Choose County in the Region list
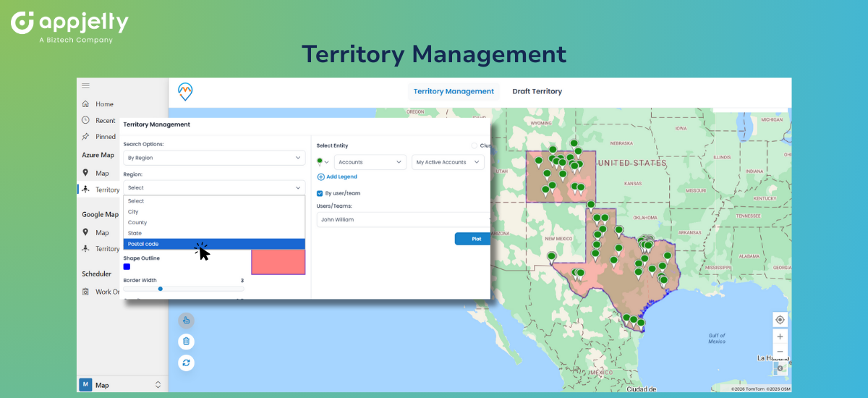This screenshot has width=868, height=398. click(214, 222)
